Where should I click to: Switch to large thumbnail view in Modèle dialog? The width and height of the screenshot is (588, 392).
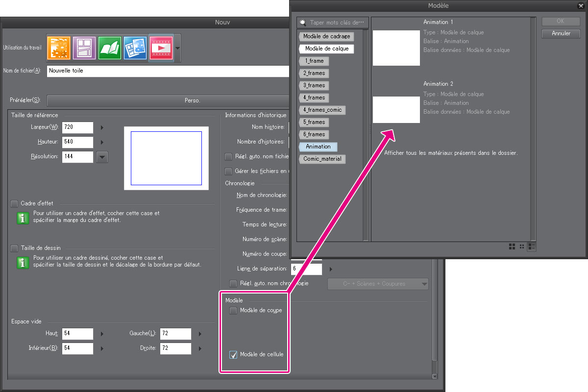(x=512, y=246)
